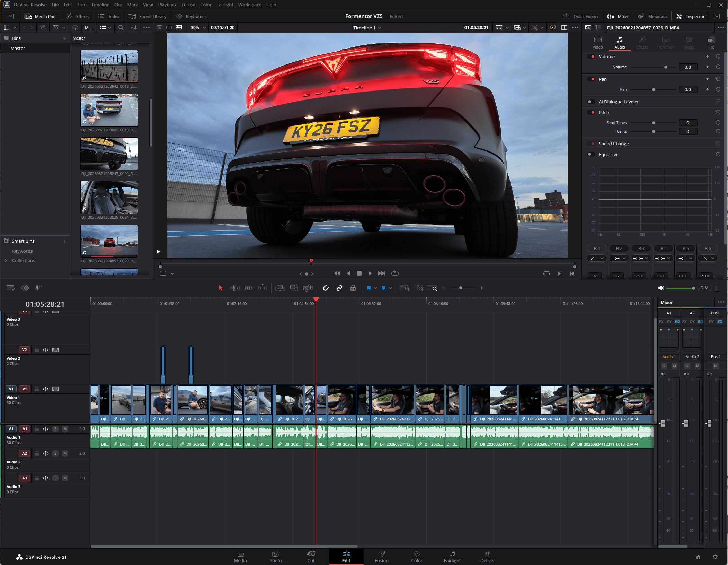Select clip DJI_20260824112211_0013_D.MP4 on Video 1
This screenshot has width=728, height=565.
click(x=611, y=404)
